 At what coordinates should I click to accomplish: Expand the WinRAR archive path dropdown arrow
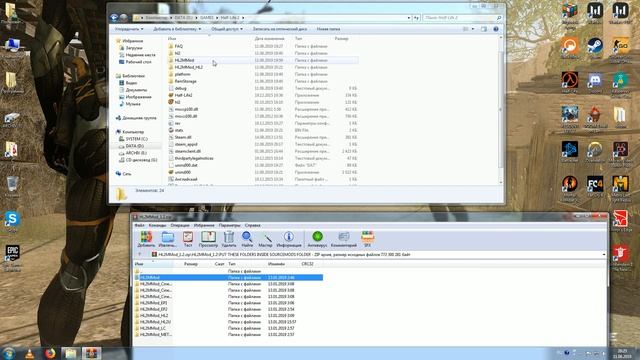click(x=604, y=254)
